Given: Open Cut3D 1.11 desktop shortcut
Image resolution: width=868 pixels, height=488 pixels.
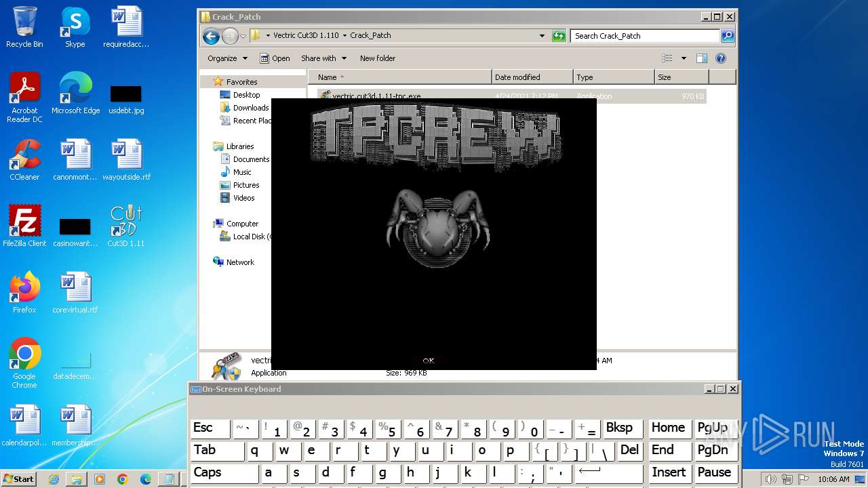Looking at the screenshot, I should coord(125,226).
